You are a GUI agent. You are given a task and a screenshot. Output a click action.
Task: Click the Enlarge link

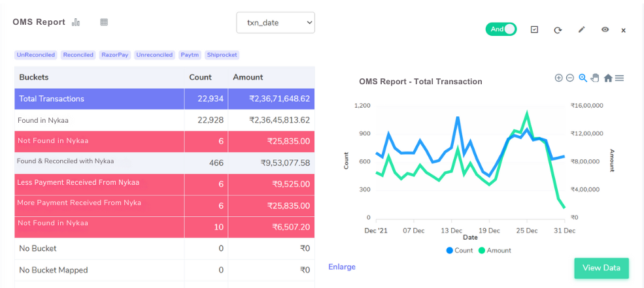pos(342,266)
